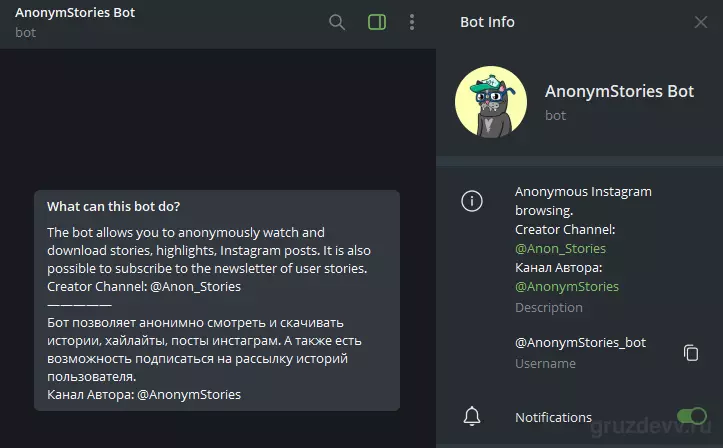Disable the Notifications toggle switch

tap(692, 416)
